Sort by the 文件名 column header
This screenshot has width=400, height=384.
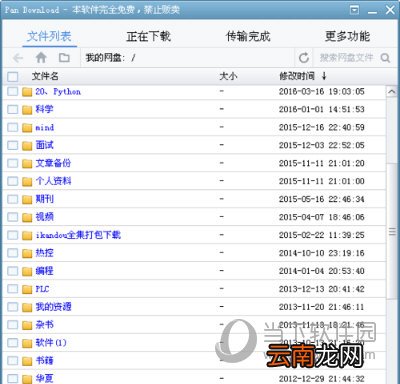[x=45, y=76]
